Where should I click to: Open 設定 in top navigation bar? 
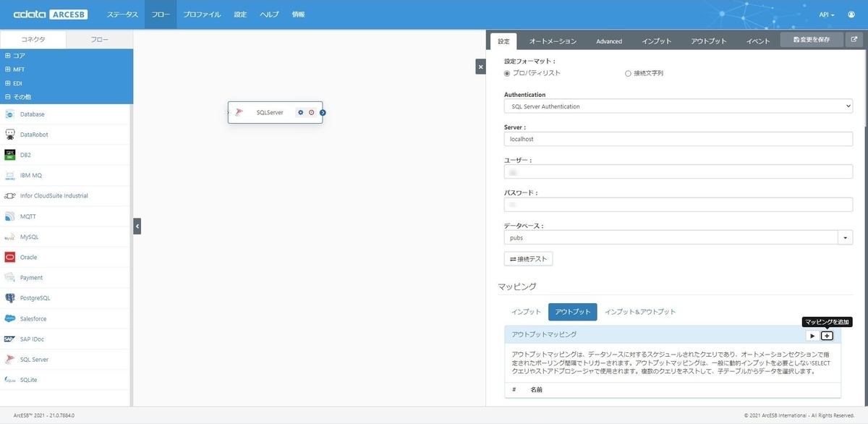click(241, 14)
